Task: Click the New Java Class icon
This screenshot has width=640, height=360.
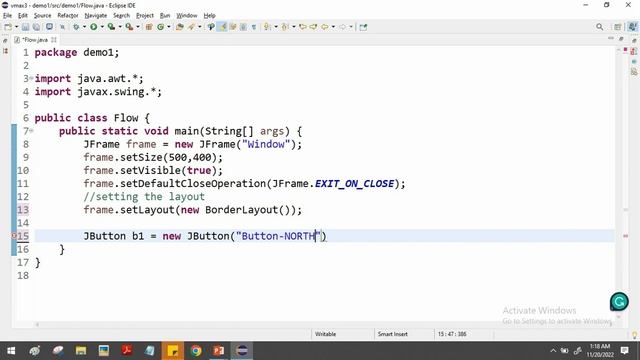Action: [x=160, y=27]
